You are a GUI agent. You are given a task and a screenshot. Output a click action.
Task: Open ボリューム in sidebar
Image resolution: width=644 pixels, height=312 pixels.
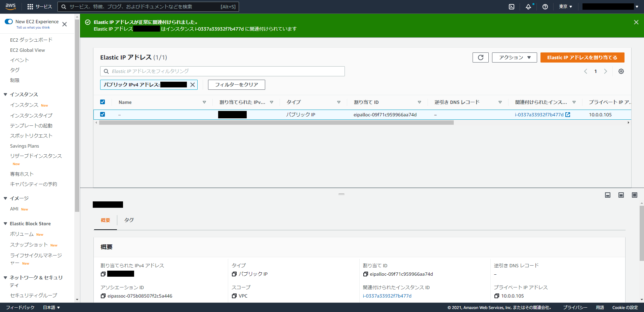(x=22, y=234)
